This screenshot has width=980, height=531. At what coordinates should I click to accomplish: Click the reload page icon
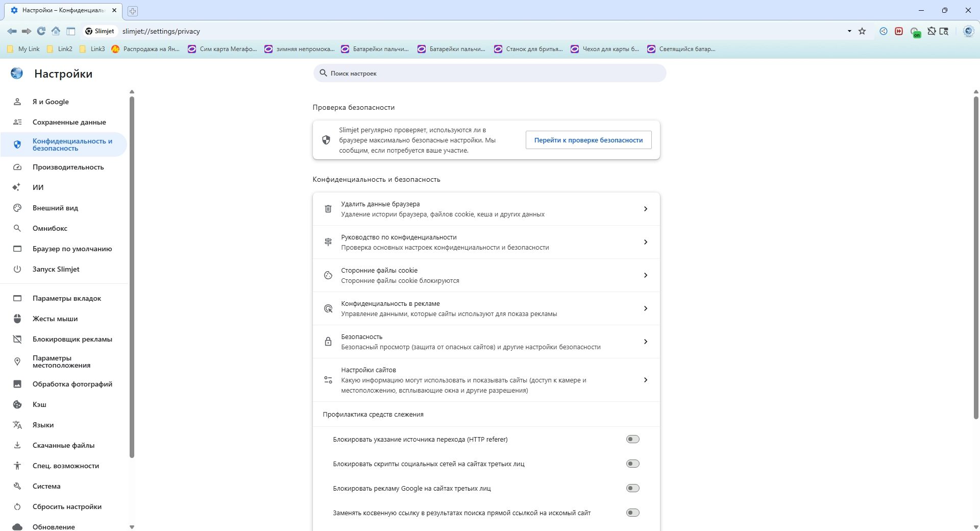41,31
